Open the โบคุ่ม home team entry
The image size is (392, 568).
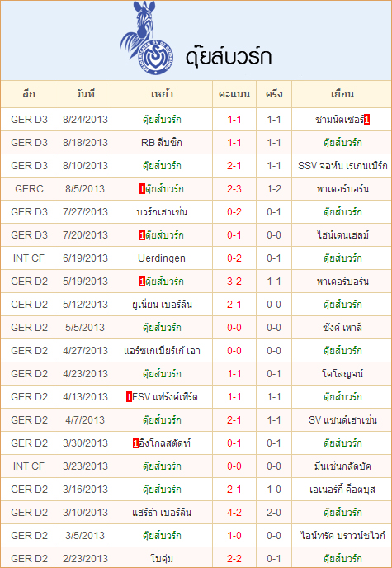coord(162,559)
